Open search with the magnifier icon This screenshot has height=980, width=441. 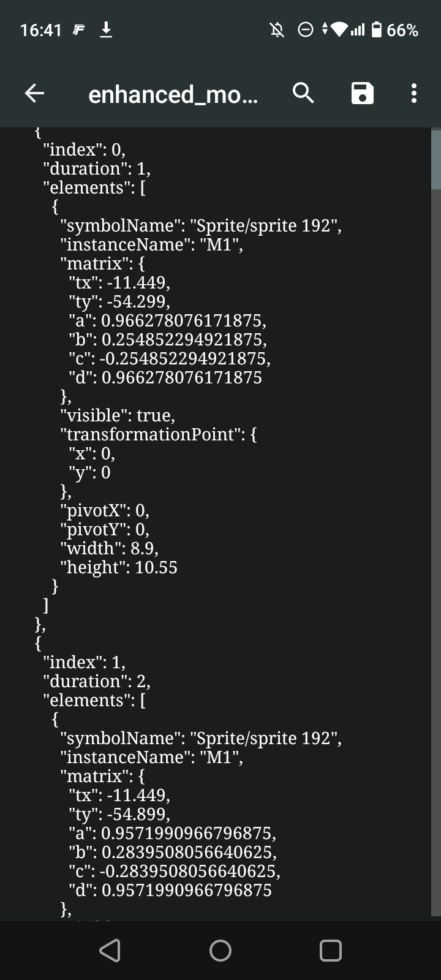303,93
